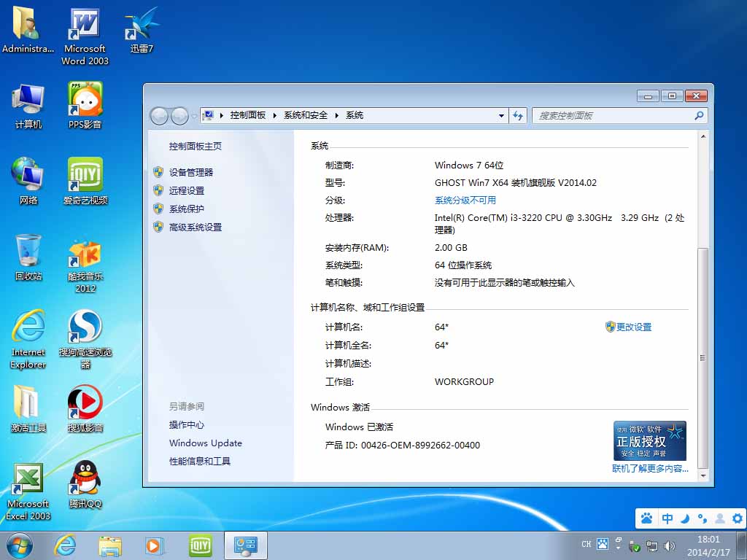Open the 系统分级不可用 rating link
The height and width of the screenshot is (560, 747).
[465, 200]
